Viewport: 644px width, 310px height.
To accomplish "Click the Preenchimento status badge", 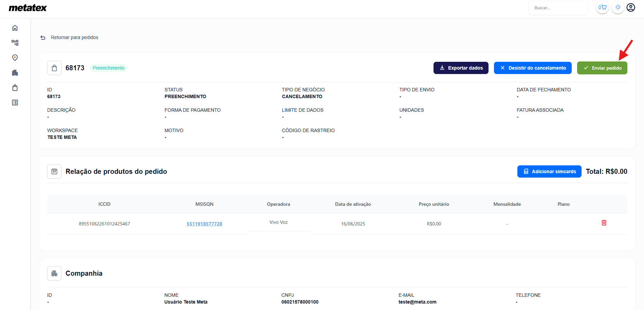I will pos(109,68).
